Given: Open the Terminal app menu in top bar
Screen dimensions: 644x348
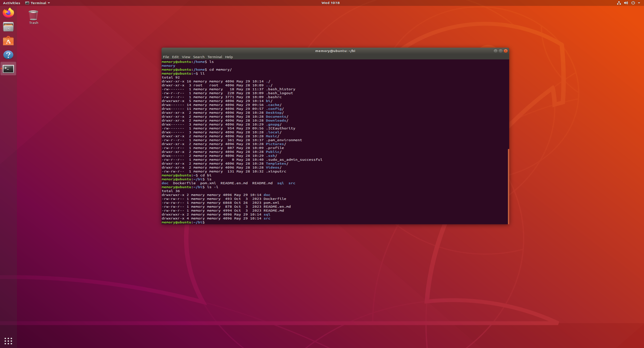Looking at the screenshot, I should (38, 3).
